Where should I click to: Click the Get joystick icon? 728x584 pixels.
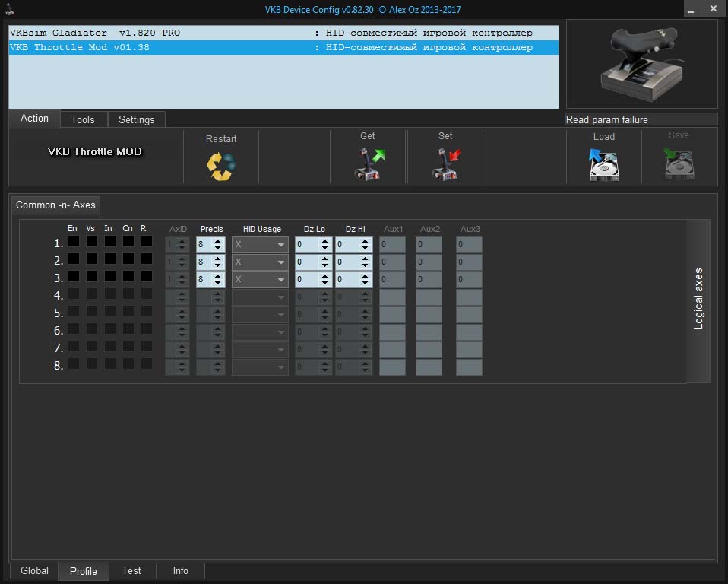point(369,164)
